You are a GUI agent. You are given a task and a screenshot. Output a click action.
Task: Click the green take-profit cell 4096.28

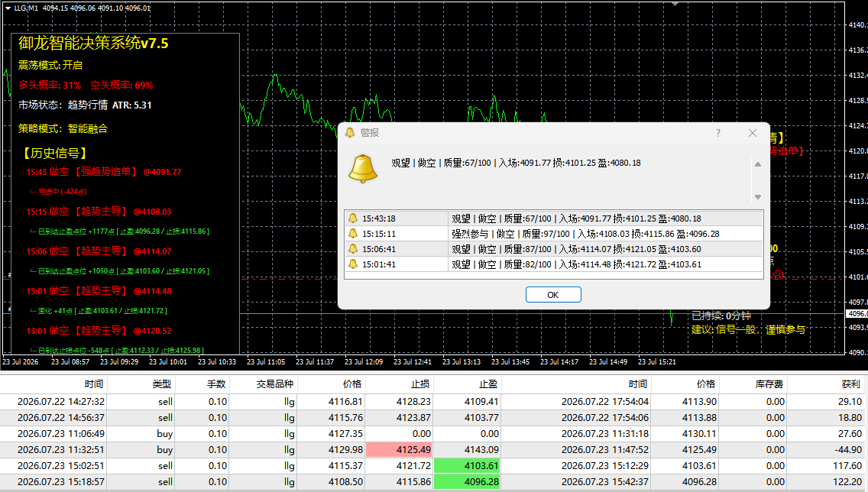coord(467,481)
